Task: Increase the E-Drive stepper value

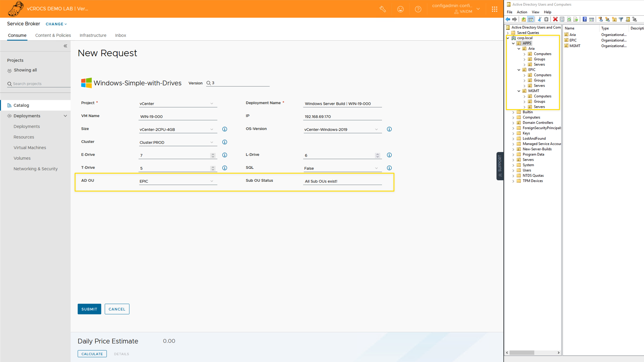Action: (x=213, y=154)
